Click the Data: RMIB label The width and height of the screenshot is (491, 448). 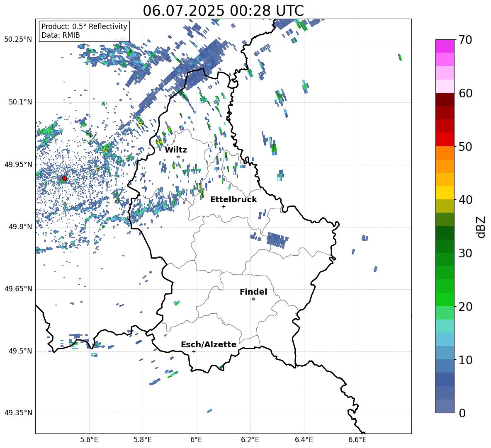[61, 35]
